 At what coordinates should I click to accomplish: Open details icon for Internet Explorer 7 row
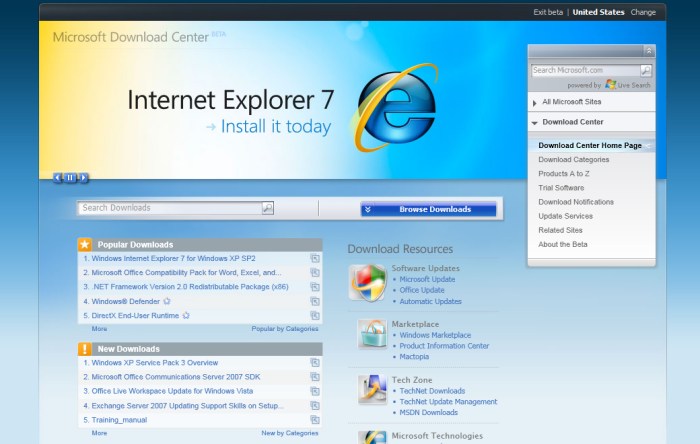click(x=315, y=258)
